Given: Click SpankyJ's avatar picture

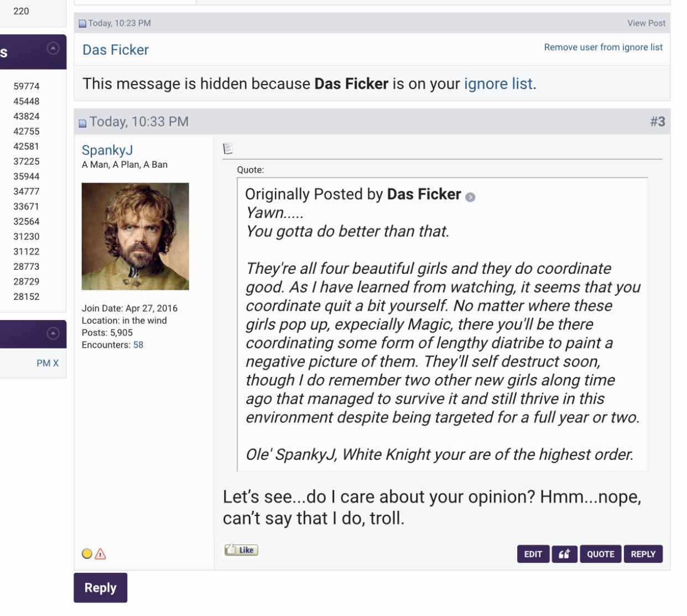Looking at the screenshot, I should (x=135, y=237).
